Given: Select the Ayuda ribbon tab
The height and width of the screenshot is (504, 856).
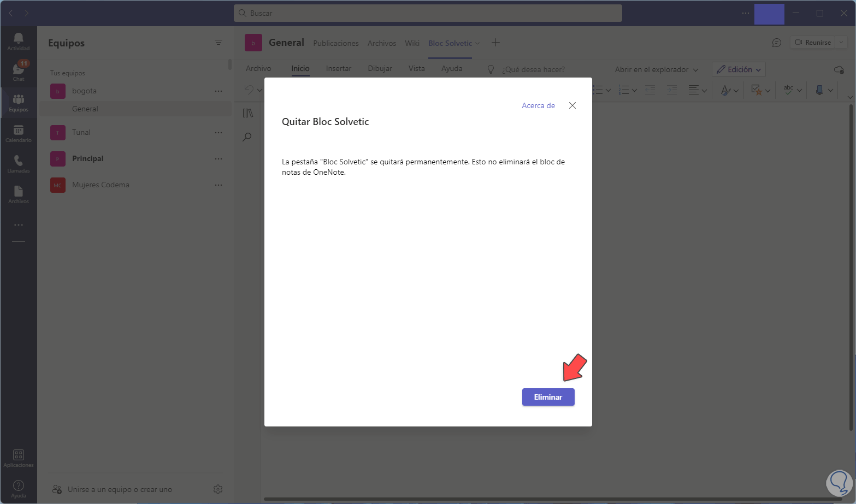Looking at the screenshot, I should coord(452,68).
